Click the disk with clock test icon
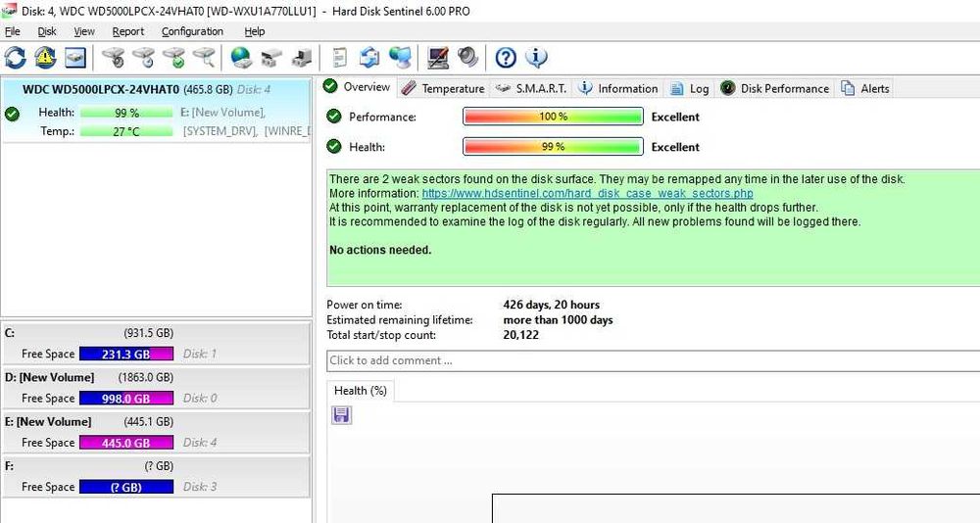Viewport: 980px width, 523px height. coord(143,58)
